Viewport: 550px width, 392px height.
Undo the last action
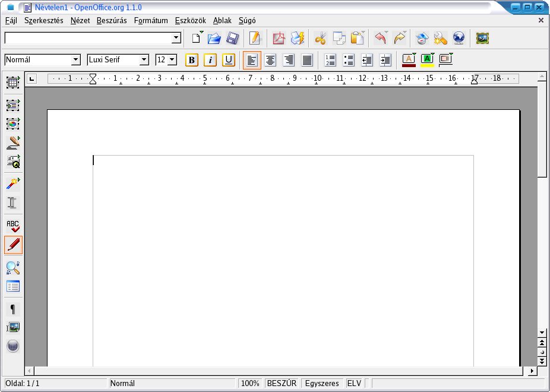(x=381, y=38)
